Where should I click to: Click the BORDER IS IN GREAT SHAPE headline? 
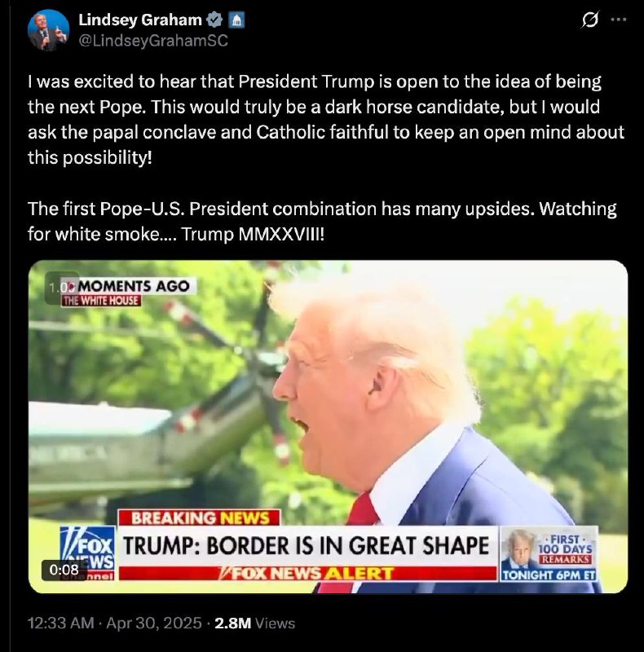coord(306,545)
